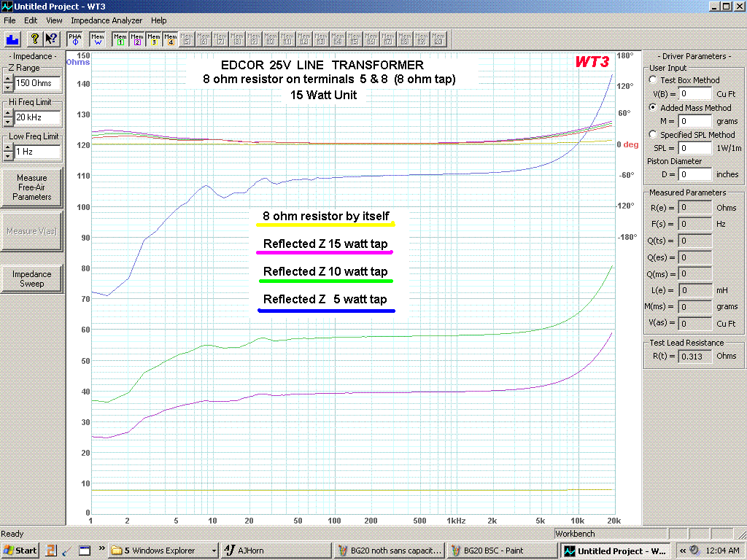The height and width of the screenshot is (560, 747).
Task: Click the V(B) Cu Ft input field
Action: coord(695,94)
